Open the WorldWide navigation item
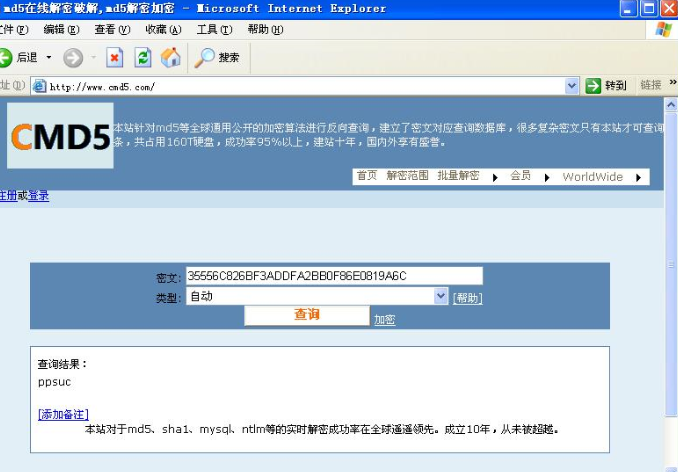 pyautogui.click(x=592, y=177)
